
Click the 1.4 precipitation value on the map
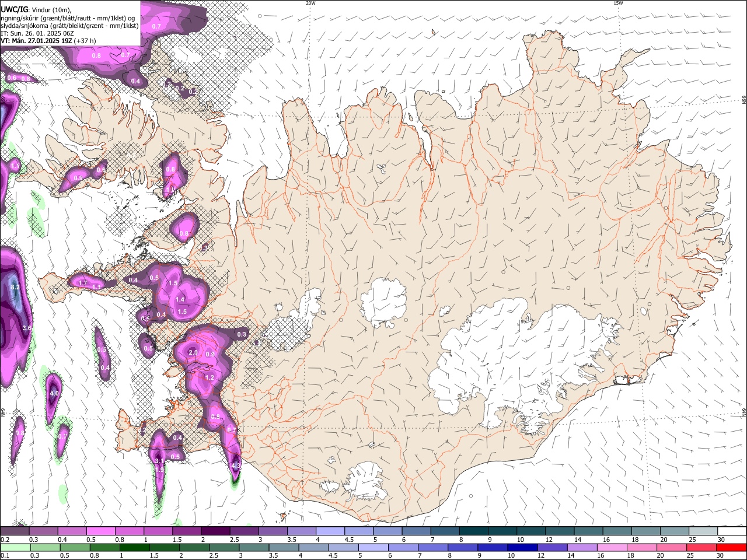click(x=180, y=299)
